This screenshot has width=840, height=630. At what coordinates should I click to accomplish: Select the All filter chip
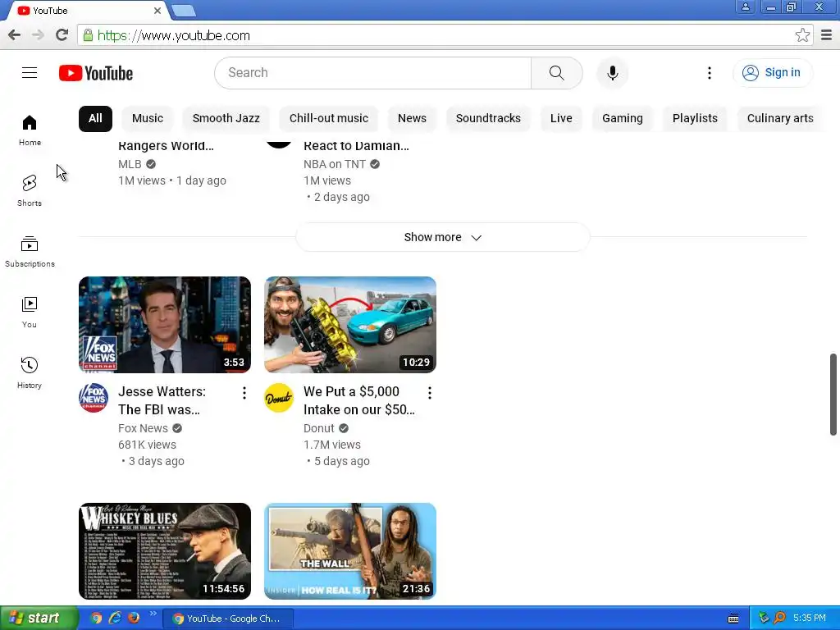(95, 118)
